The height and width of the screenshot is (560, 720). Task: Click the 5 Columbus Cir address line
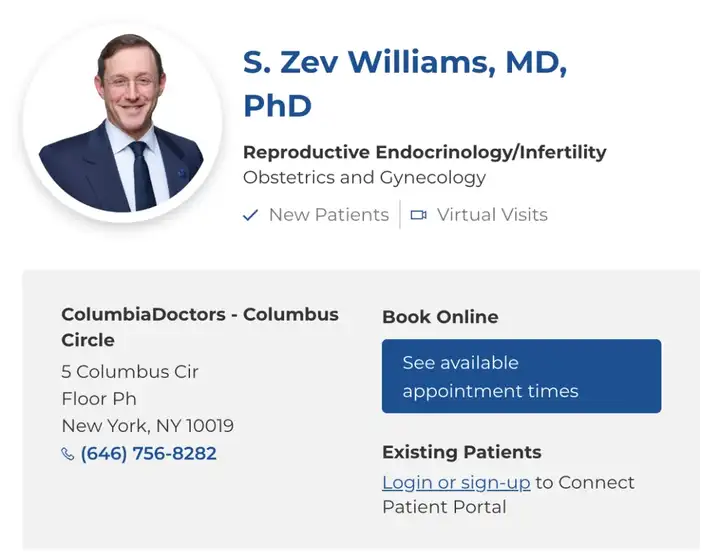(130, 371)
